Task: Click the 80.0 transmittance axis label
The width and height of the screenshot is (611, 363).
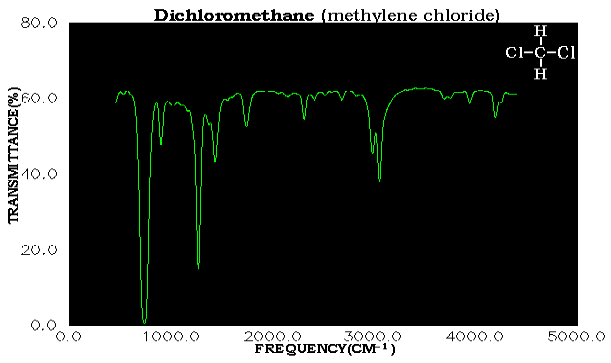Action: [39, 23]
